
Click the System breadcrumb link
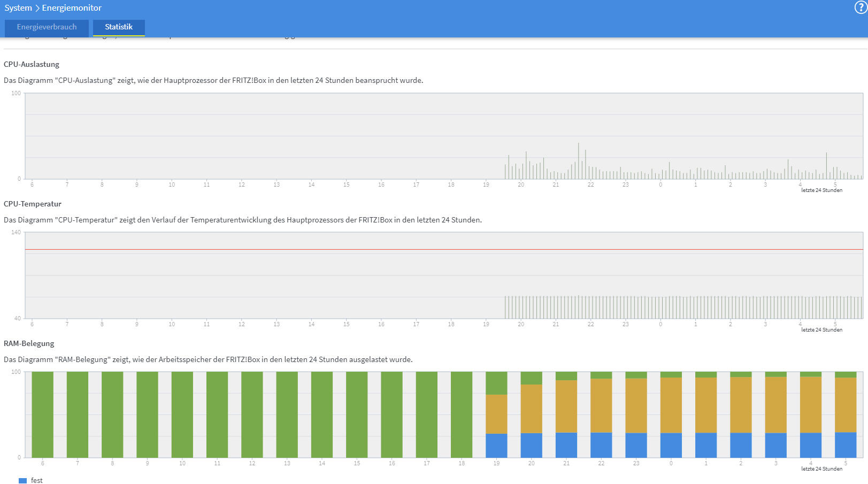tap(18, 8)
